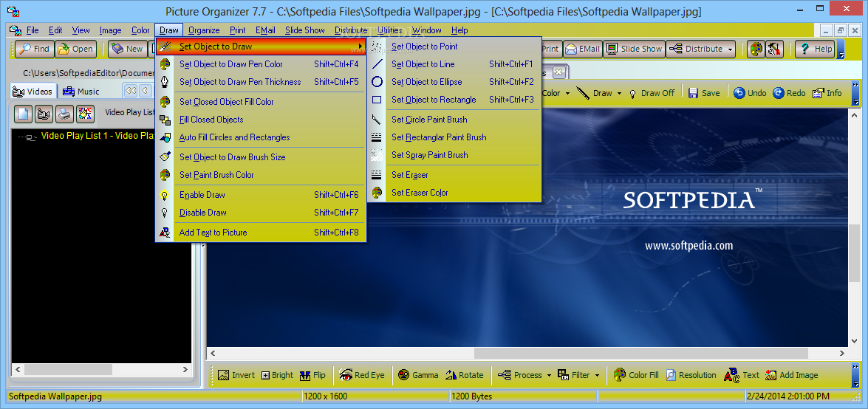Switch to the Videos tab
This screenshot has height=409, width=868.
tap(33, 92)
